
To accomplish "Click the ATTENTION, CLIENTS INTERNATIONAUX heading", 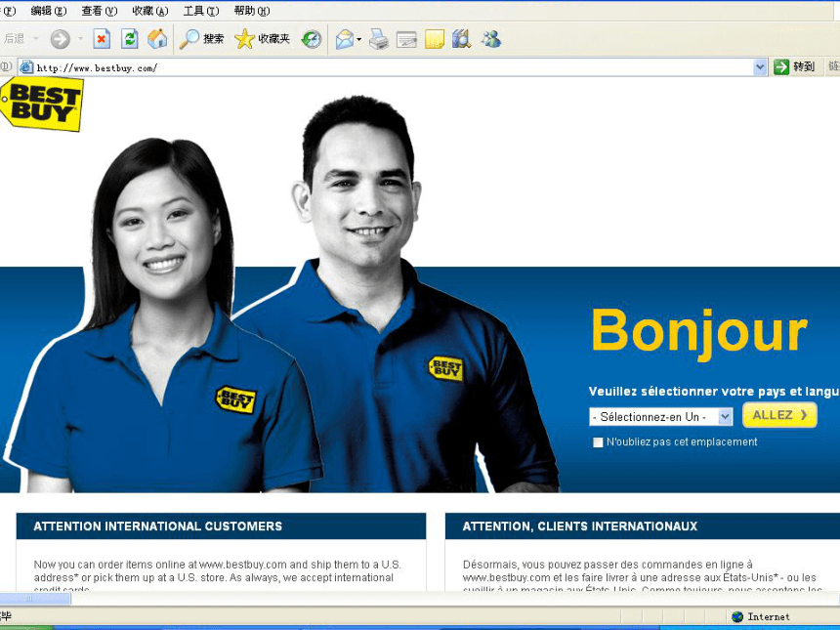I will (580, 526).
